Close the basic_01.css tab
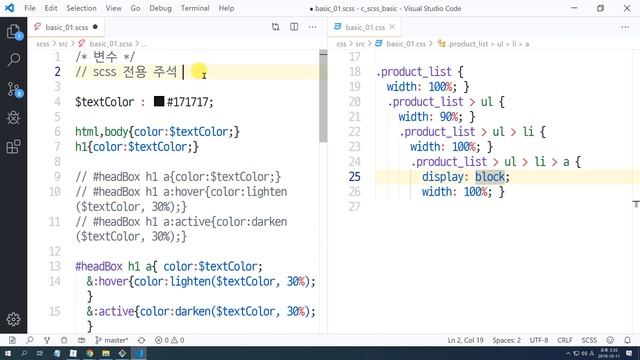The image size is (640, 360). click(392, 27)
